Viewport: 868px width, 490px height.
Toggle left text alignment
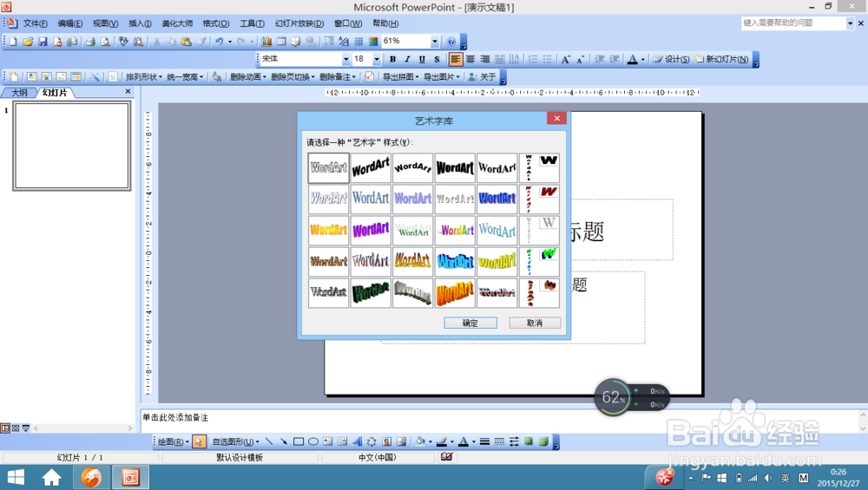click(x=455, y=59)
